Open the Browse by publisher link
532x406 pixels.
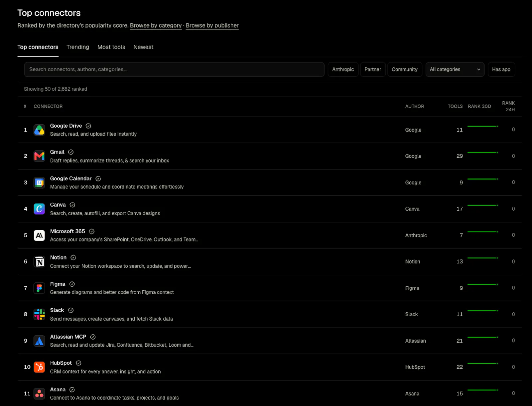pos(212,26)
